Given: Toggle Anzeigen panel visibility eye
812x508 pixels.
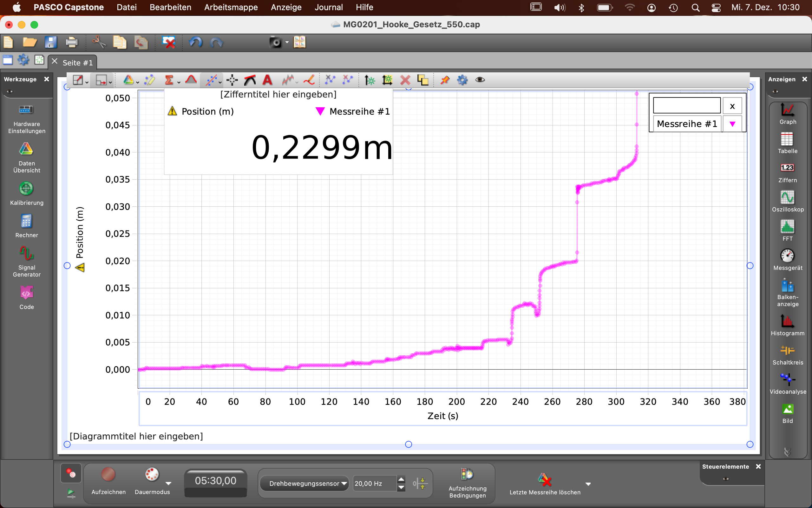Looking at the screenshot, I should 776,91.
